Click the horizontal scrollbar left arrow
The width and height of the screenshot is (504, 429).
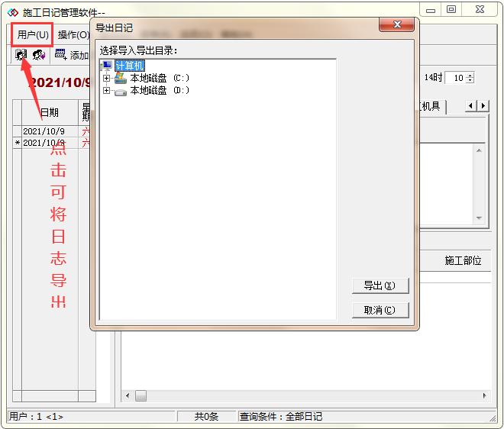pyautogui.click(x=128, y=395)
